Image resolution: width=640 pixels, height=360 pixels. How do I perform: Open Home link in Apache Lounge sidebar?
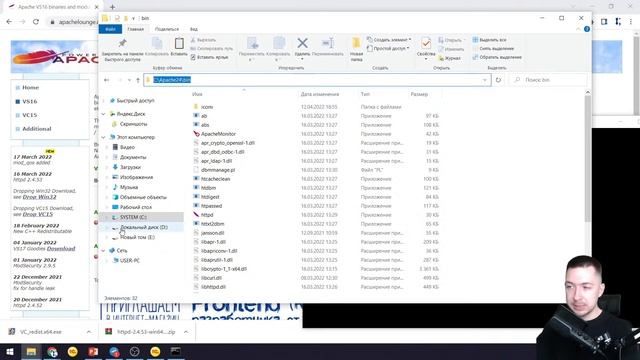point(31,87)
